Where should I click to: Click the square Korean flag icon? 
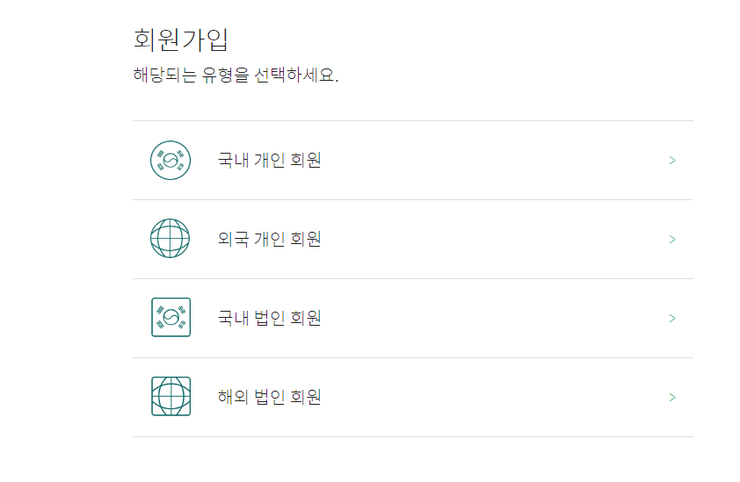pos(171,317)
